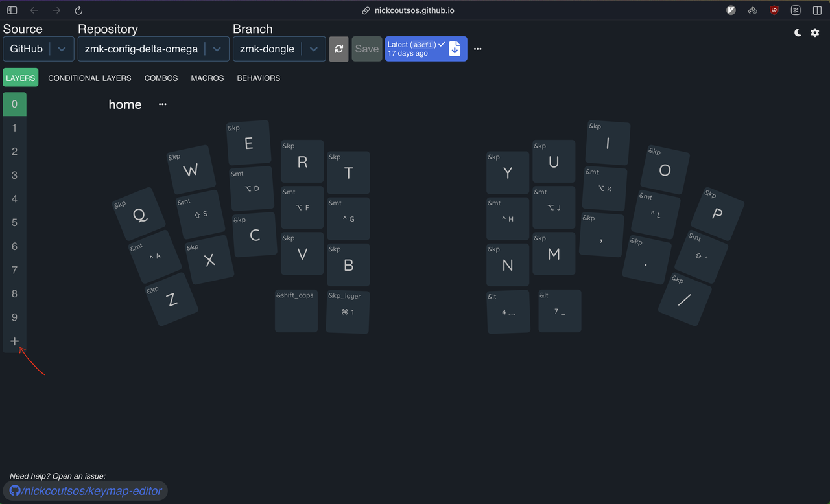Click the O key

[665, 170]
